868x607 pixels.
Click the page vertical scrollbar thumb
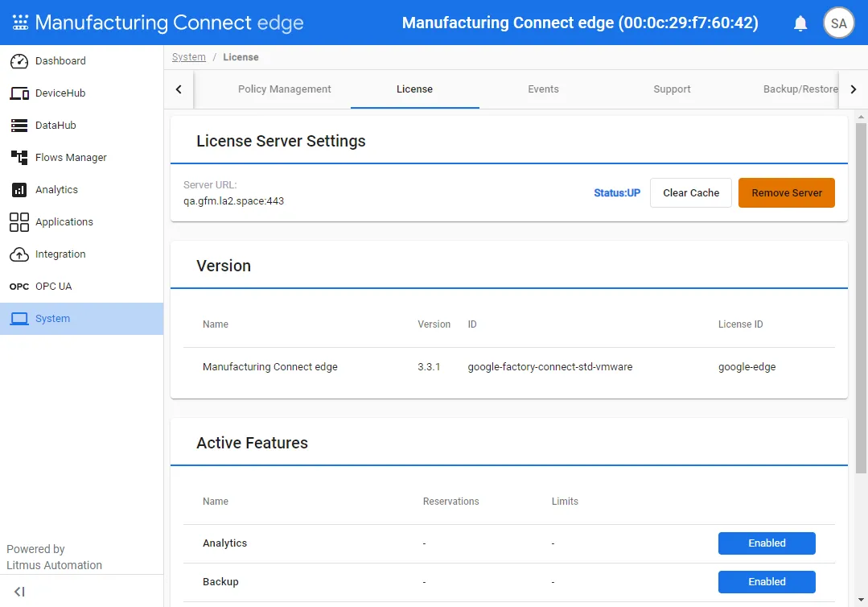point(861,298)
